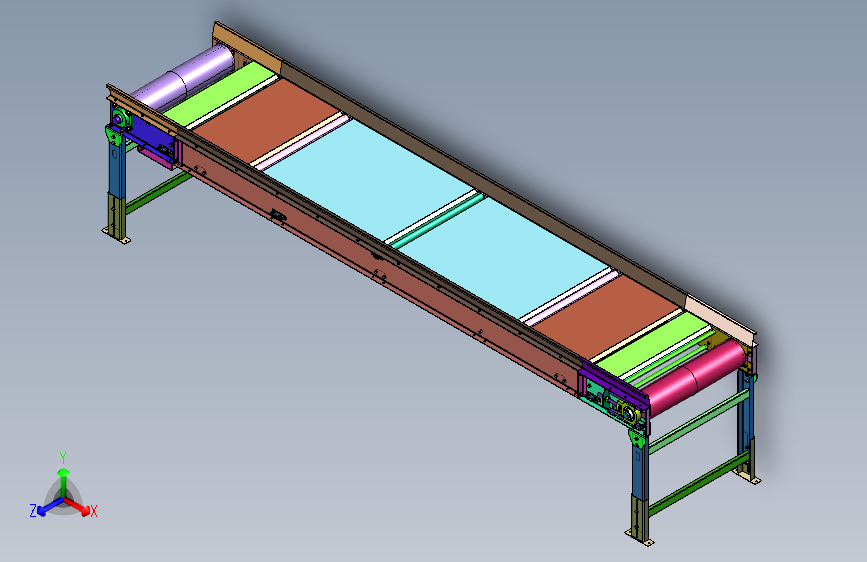The width and height of the screenshot is (867, 562).
Task: Click the green Y axis on the orientation triad
Action: click(64, 482)
